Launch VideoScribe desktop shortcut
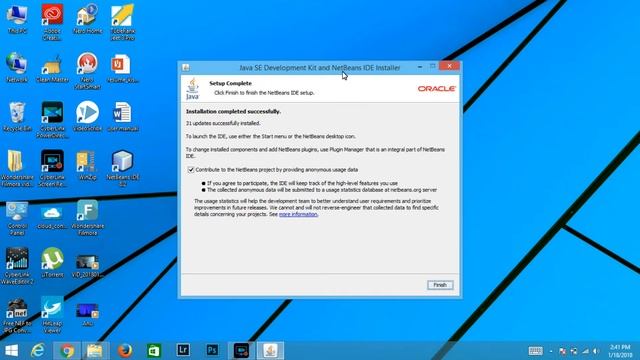 tap(87, 117)
